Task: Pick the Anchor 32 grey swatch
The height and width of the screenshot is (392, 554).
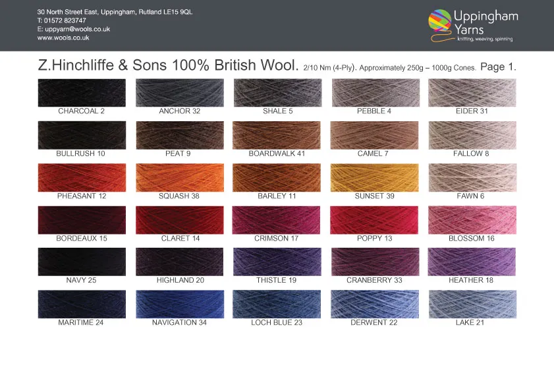Action: click(x=179, y=93)
